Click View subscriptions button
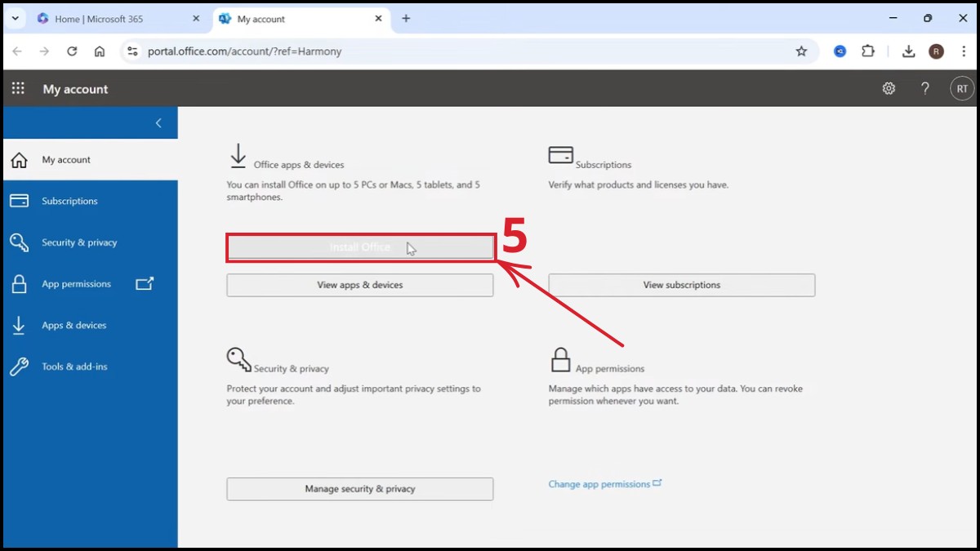The image size is (980, 551). pos(682,285)
